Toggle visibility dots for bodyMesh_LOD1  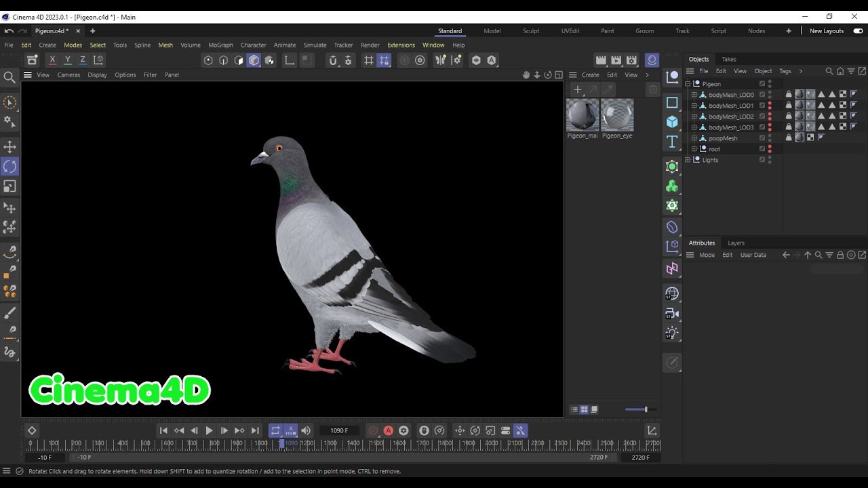pos(770,106)
